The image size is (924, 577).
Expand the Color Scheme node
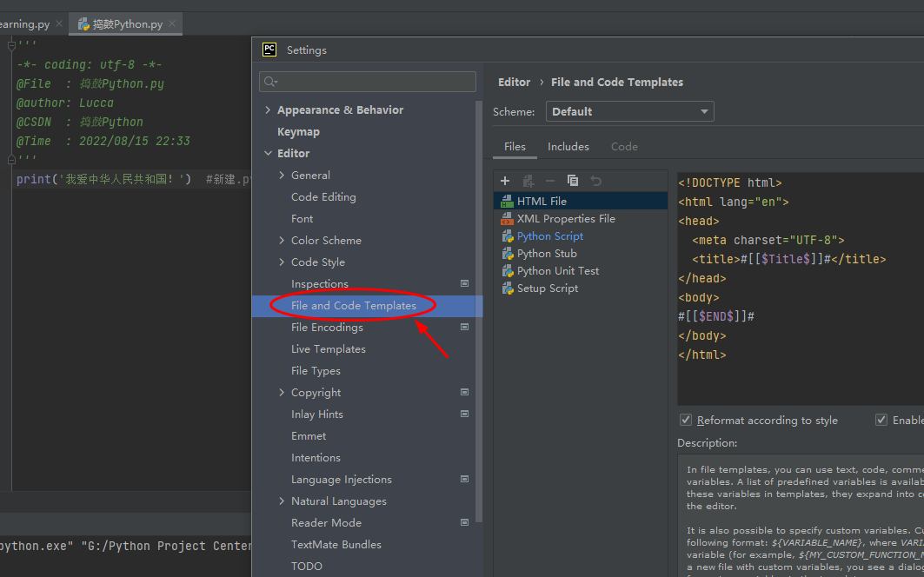click(282, 240)
